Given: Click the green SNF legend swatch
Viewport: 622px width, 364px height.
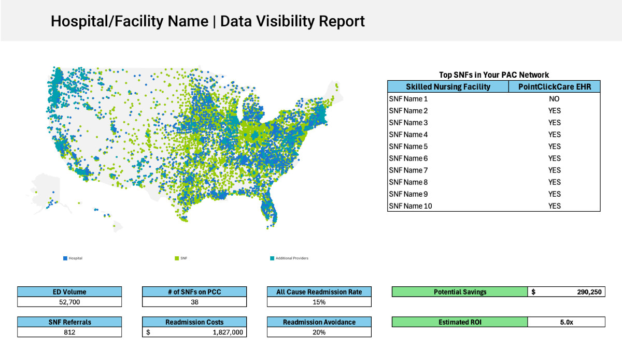Looking at the screenshot, I should pos(177,258).
